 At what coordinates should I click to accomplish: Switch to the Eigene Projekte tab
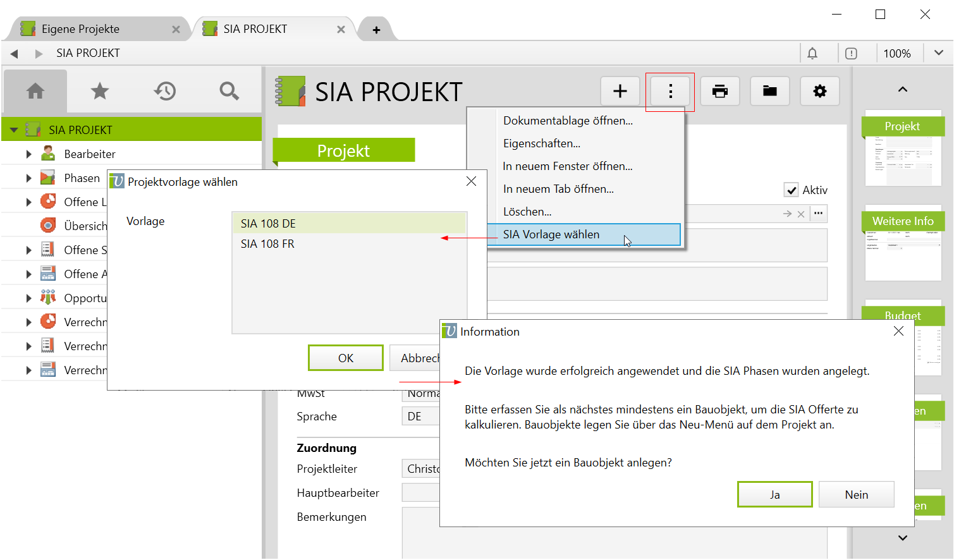[x=80, y=29]
